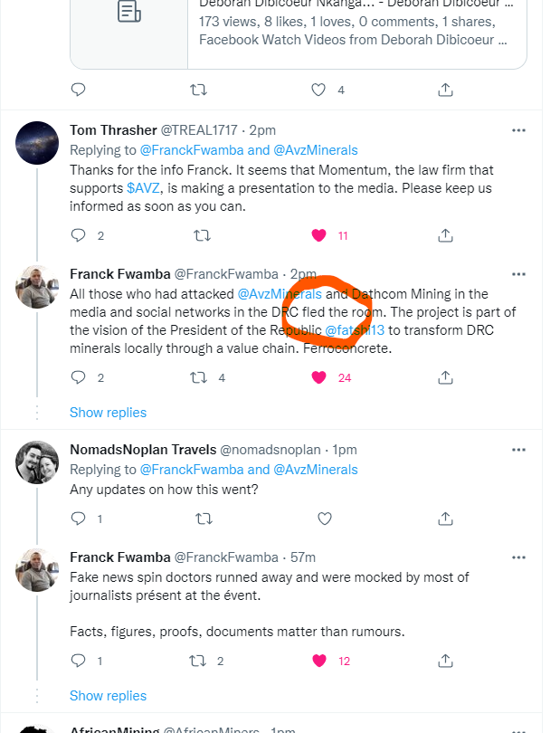Image resolution: width=560 pixels, height=733 pixels.
Task: Expand Show replies under the 12-likes tweet
Action: coord(108,696)
